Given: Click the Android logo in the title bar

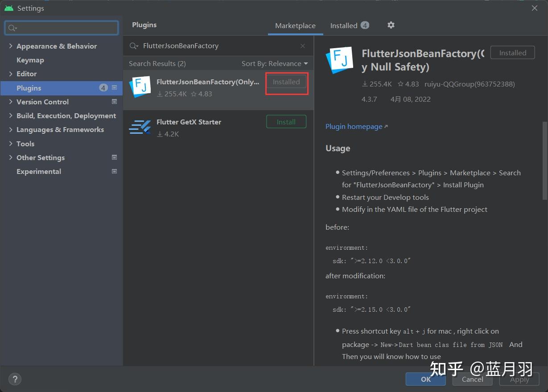Looking at the screenshot, I should coord(8,8).
